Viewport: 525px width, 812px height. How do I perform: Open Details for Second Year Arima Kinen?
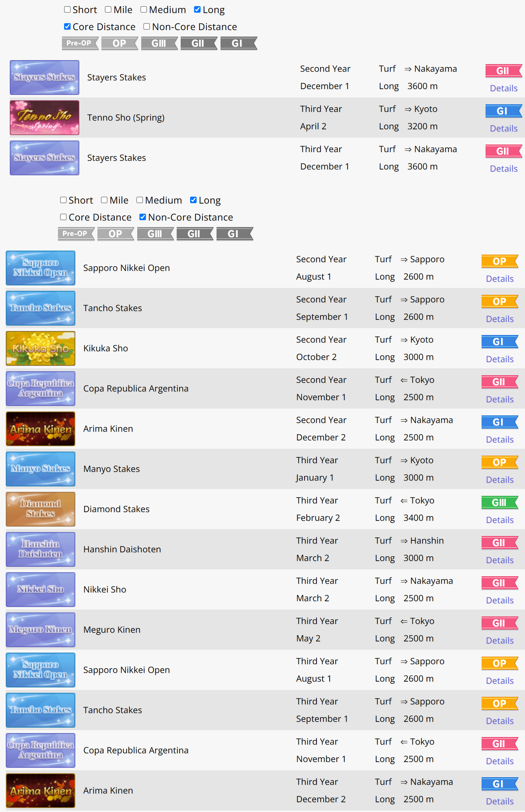tap(500, 440)
